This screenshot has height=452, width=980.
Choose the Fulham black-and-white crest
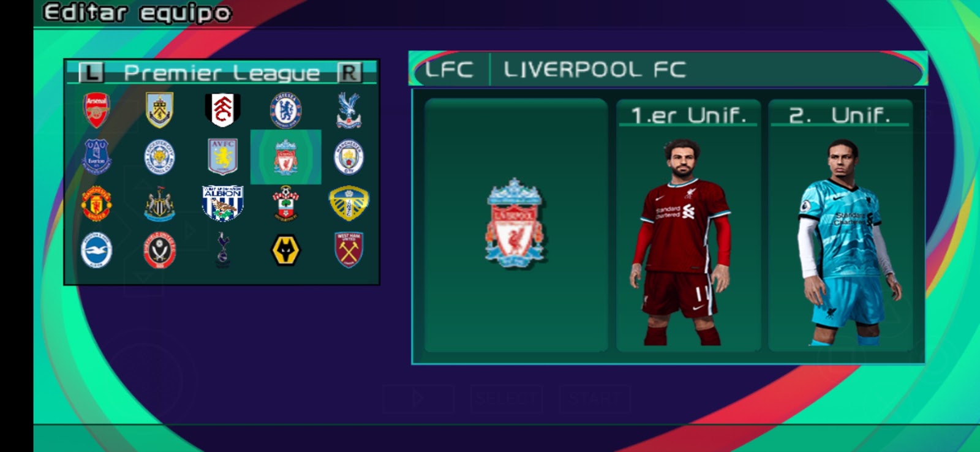click(223, 110)
